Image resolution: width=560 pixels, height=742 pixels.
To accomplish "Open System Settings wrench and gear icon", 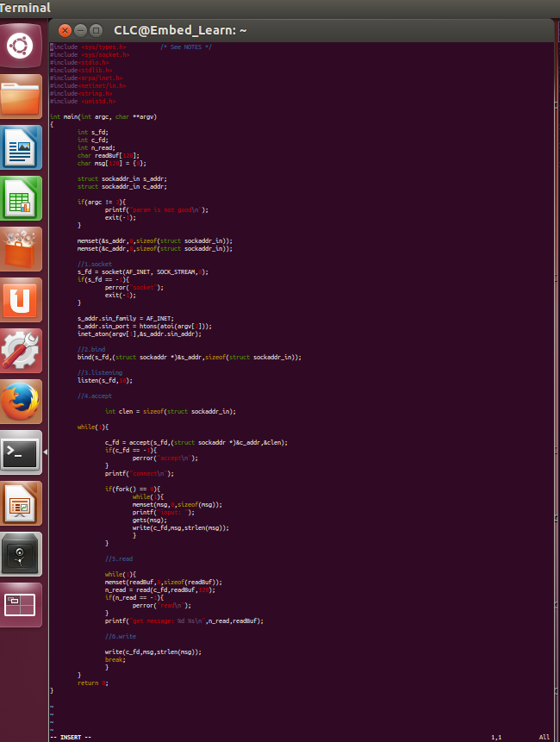I will tap(21, 351).
